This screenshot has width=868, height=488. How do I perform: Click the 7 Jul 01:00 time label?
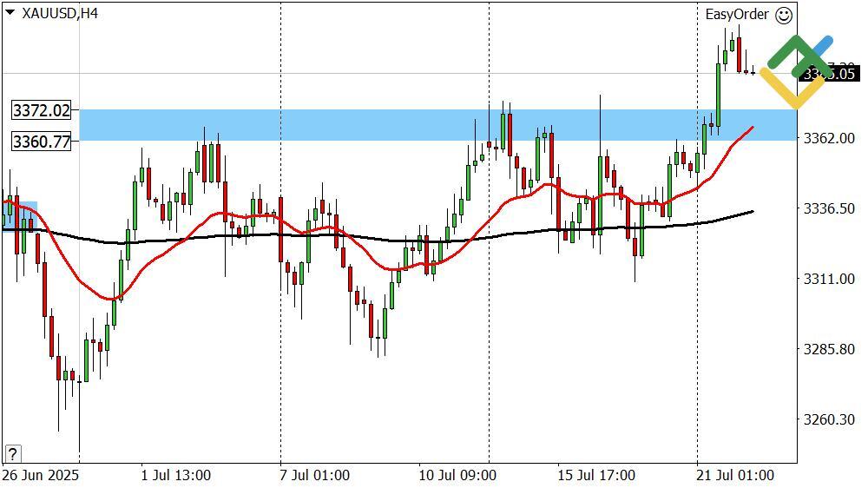point(315,475)
